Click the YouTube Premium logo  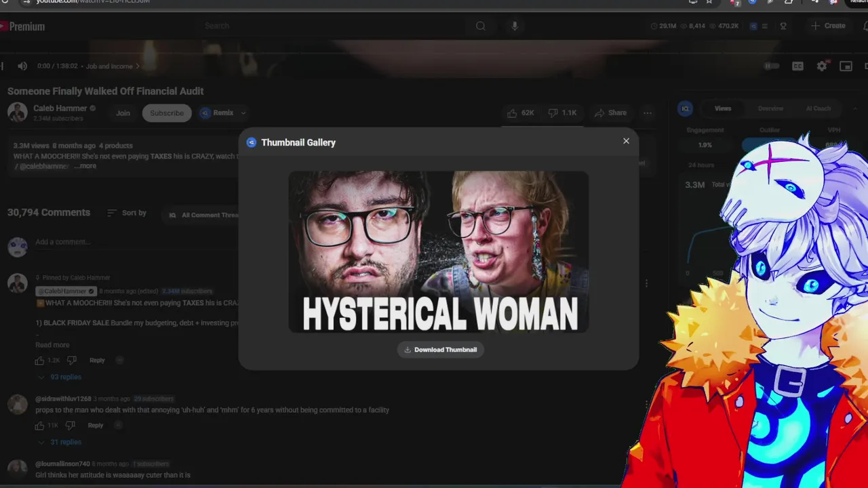point(22,26)
